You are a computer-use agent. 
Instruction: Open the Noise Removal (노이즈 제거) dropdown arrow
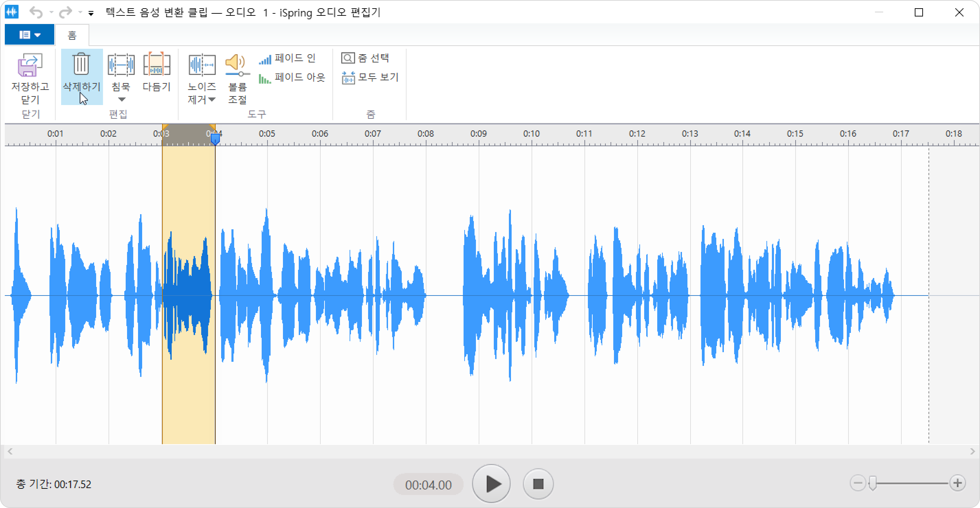(x=212, y=100)
